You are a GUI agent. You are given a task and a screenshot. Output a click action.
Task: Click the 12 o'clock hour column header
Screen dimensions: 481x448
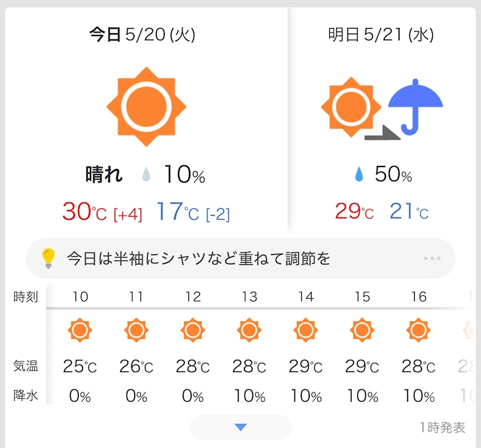[193, 296]
